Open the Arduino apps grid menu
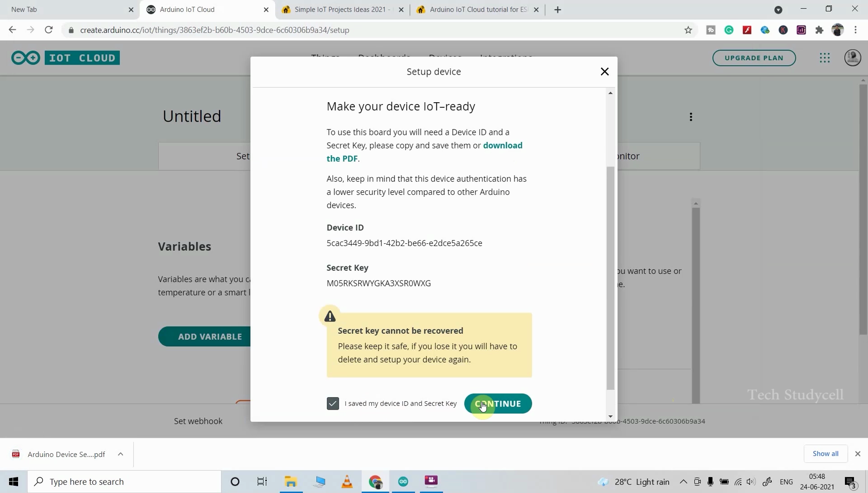 825,58
